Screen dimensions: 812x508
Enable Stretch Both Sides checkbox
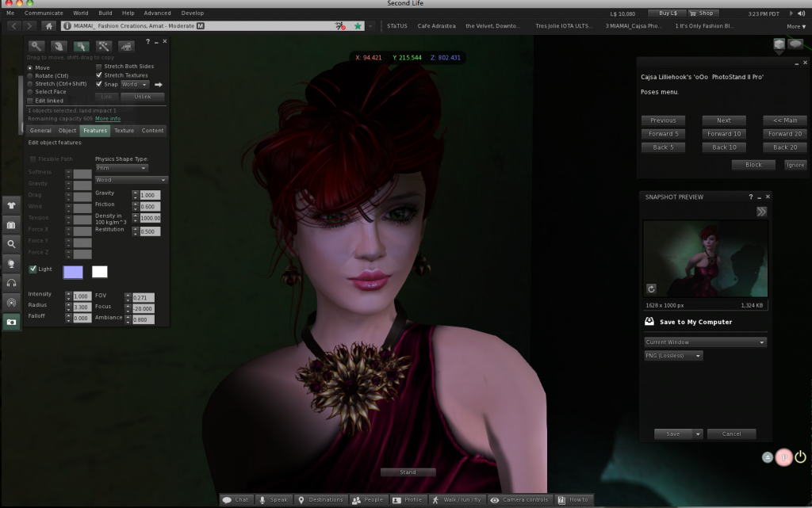coord(99,67)
